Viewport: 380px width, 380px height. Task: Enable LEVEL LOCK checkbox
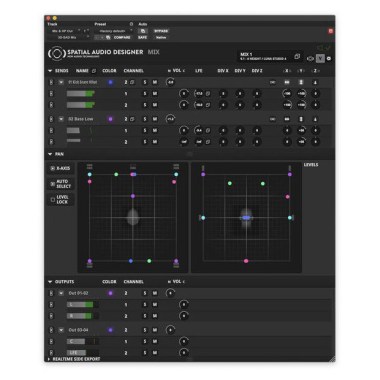click(53, 200)
